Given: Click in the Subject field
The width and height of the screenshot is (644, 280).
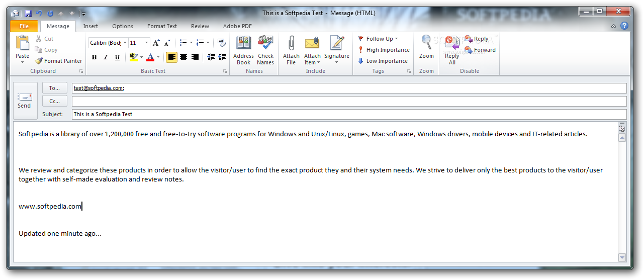Looking at the screenshot, I should click(349, 114).
